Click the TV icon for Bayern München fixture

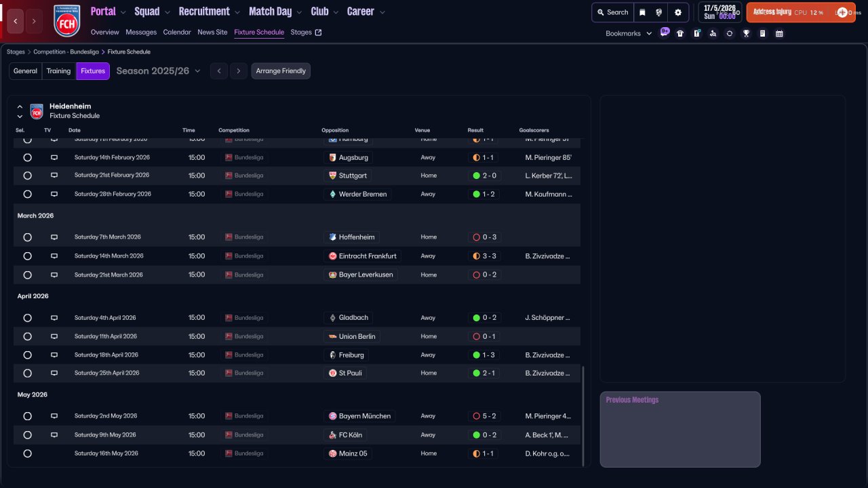[54, 416]
